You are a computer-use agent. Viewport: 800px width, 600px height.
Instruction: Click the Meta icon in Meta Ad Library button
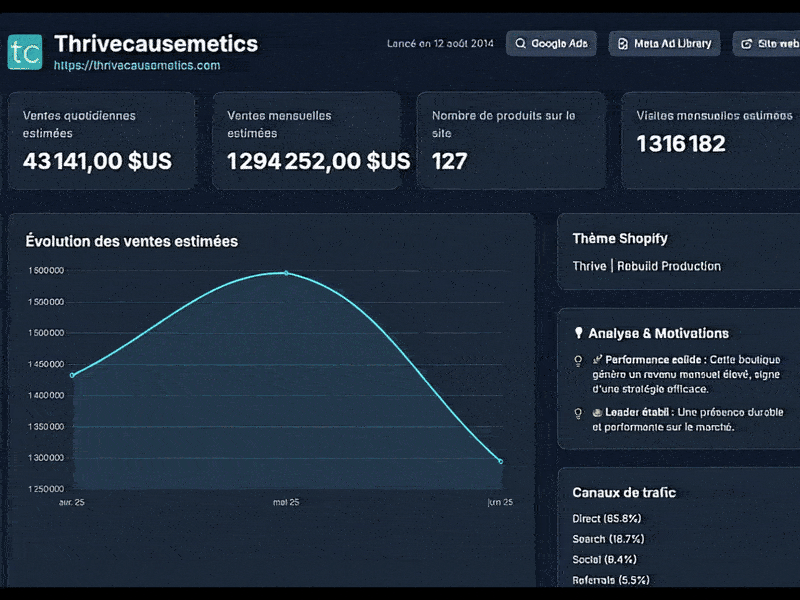pos(621,43)
